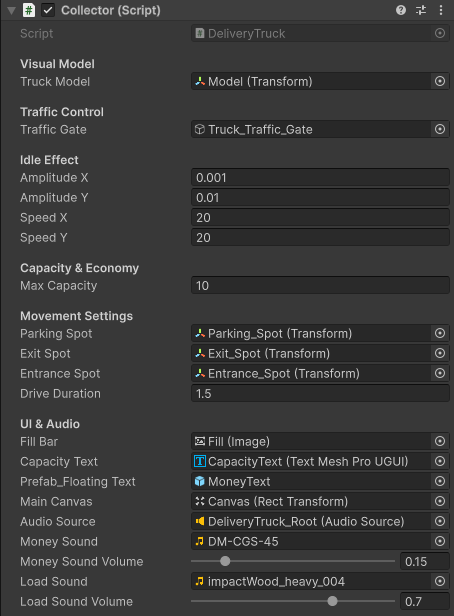The width and height of the screenshot is (454, 616).
Task: Disable the Collector script checkbox
Action: click(48, 10)
